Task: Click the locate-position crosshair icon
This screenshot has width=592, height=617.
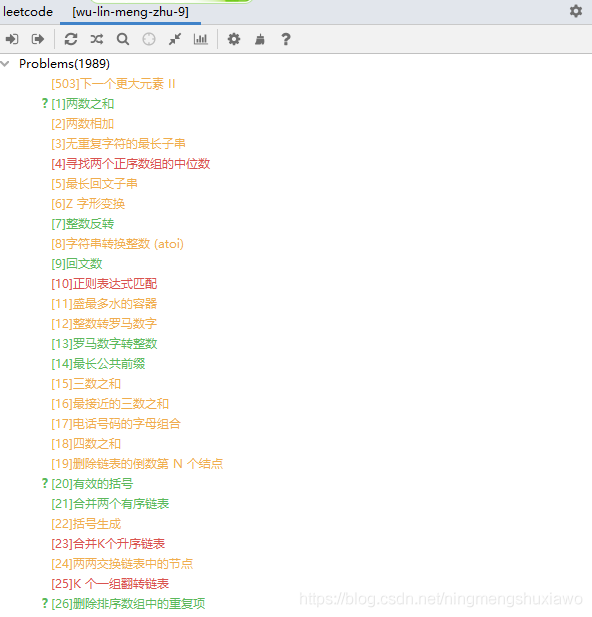Action: click(149, 39)
